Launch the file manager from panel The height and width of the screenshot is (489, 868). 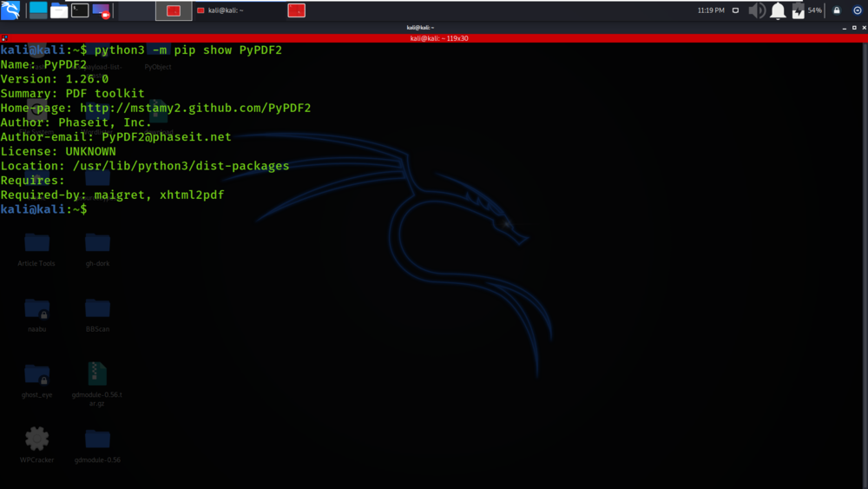coord(59,10)
